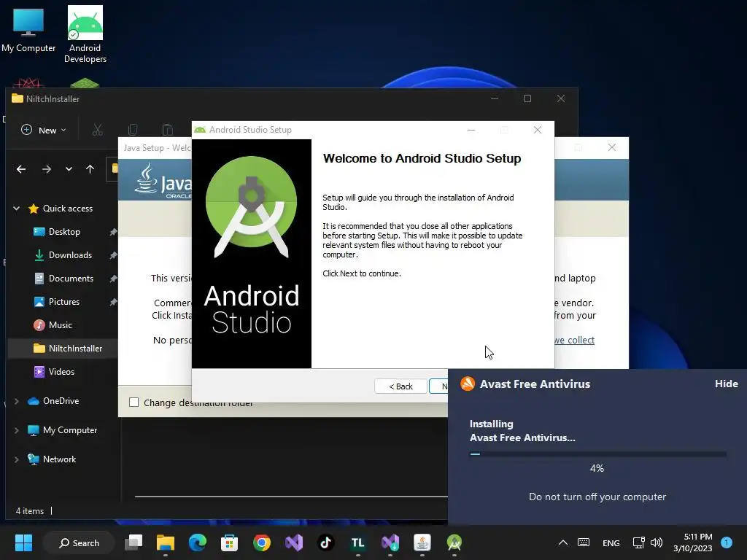This screenshot has height=560, width=747.
Task: Click the Windows Start button
Action: (x=23, y=542)
